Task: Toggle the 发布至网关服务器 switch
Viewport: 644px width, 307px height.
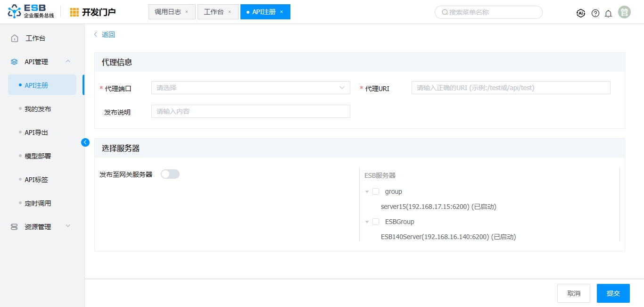Action: click(x=170, y=174)
